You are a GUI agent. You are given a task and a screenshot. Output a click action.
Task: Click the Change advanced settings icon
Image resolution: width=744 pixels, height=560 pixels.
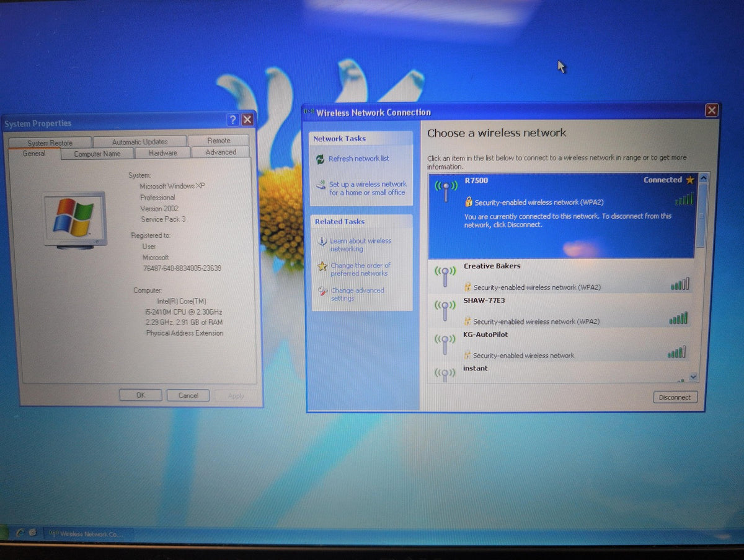pyautogui.click(x=322, y=291)
